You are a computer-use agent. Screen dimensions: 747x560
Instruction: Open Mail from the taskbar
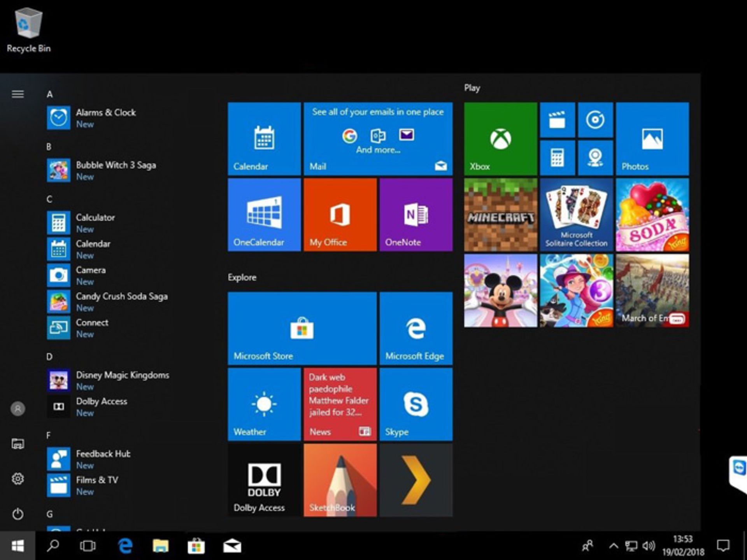[x=232, y=546]
